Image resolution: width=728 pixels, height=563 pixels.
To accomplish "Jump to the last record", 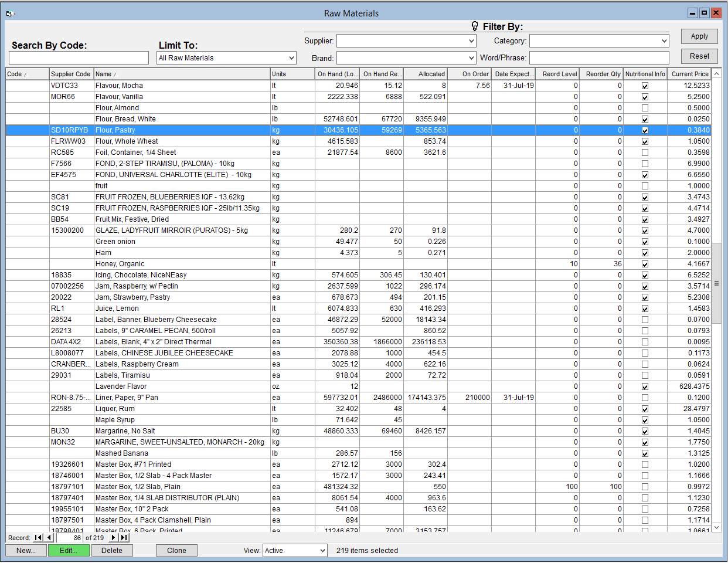I will pyautogui.click(x=124, y=538).
